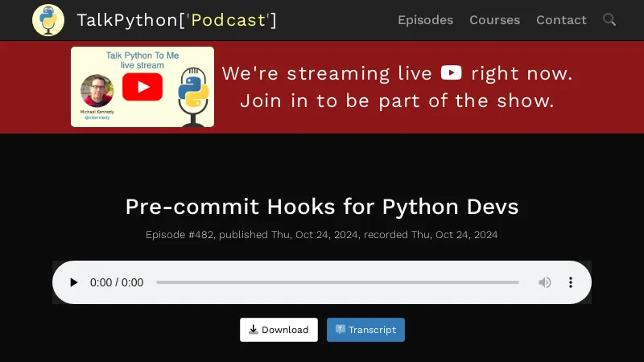
Task: Click the TalkPython['Podcast'] site title
Action: [x=176, y=20]
